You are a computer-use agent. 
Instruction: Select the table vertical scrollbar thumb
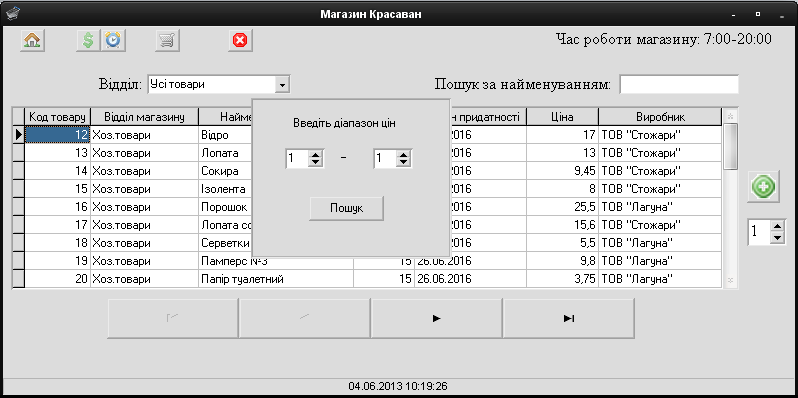click(730, 147)
